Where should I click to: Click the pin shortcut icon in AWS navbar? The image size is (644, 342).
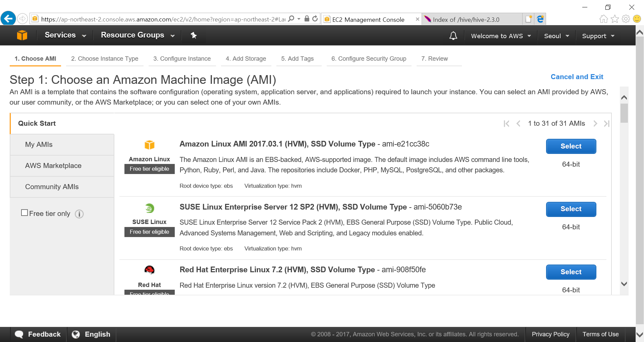tap(194, 35)
